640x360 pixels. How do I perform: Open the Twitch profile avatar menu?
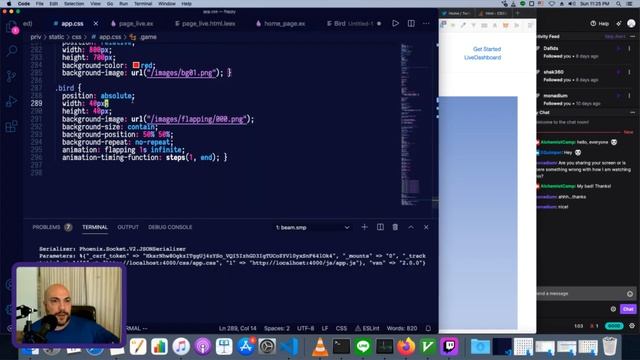click(631, 23)
